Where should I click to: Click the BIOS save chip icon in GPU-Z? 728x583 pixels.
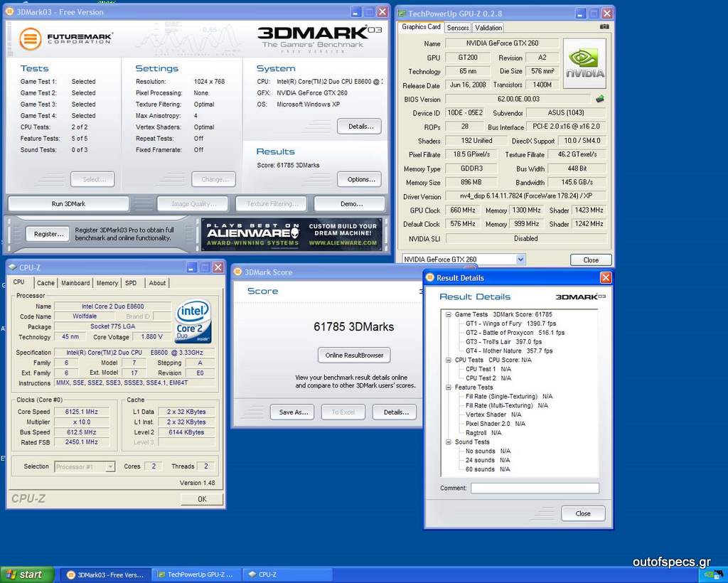pyautogui.click(x=600, y=98)
